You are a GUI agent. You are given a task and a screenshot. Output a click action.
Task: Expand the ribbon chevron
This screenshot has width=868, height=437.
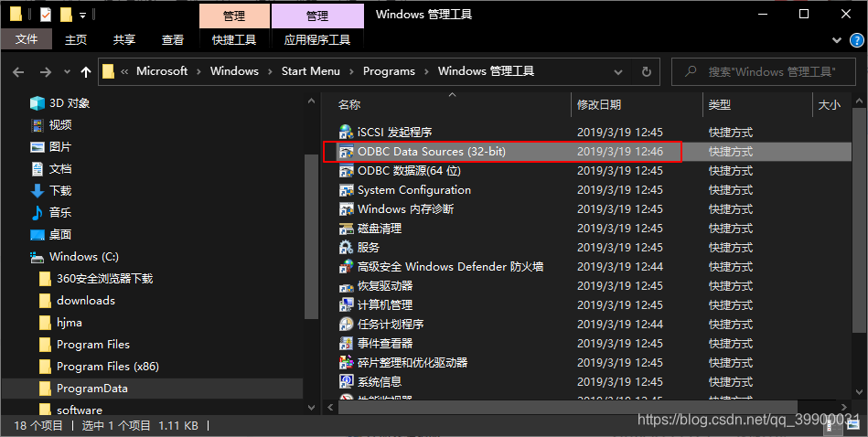[837, 40]
